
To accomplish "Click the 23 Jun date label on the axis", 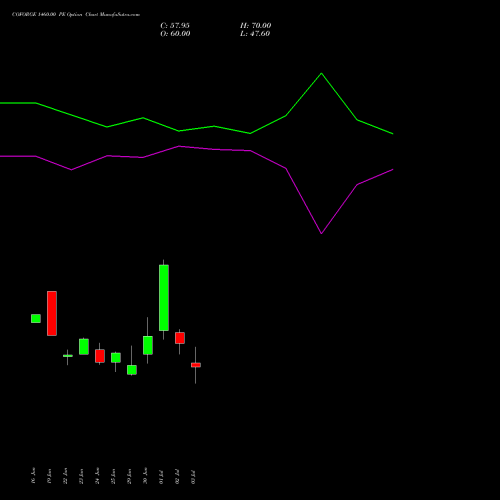I will 81,476.
